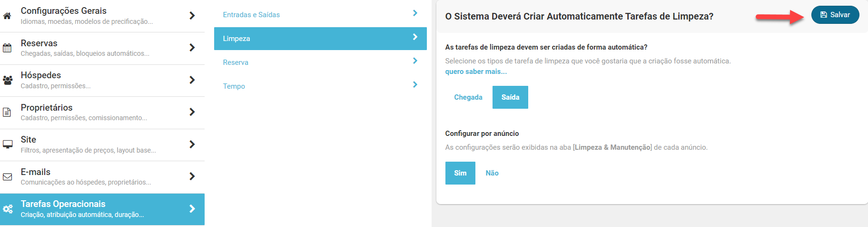Click the floppy disk icon in Salvar
Screen dimensions: 868x227
tap(824, 15)
